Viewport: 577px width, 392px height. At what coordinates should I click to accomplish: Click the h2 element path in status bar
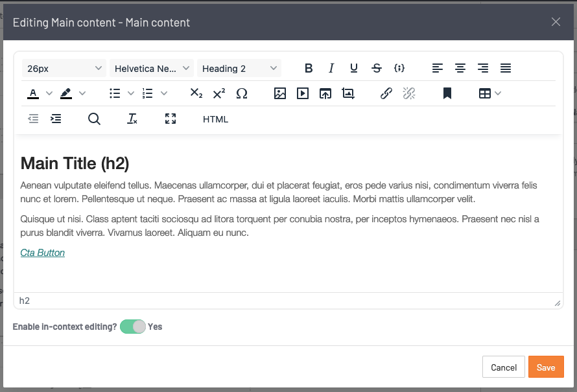[x=24, y=301]
